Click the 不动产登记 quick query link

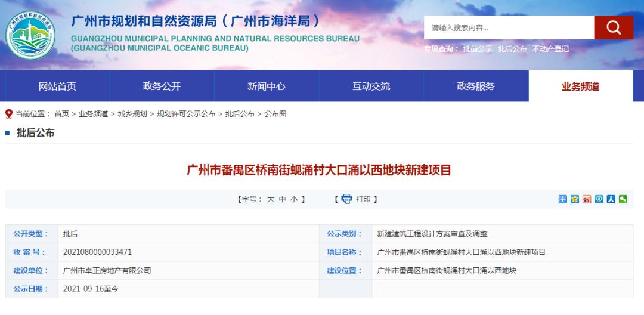[551, 49]
